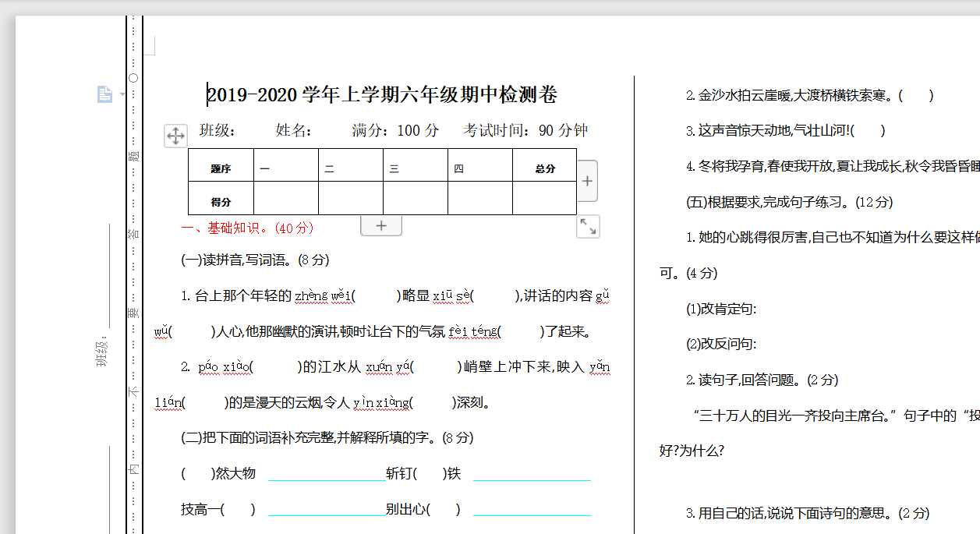This screenshot has height=534, width=980.
Task: Click the 姓名 field in header line
Action: (294, 130)
